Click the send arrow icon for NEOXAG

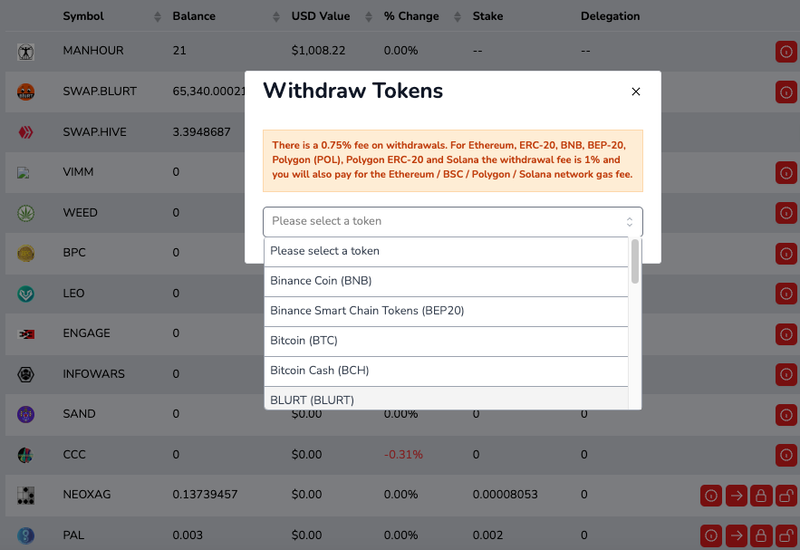coord(737,495)
